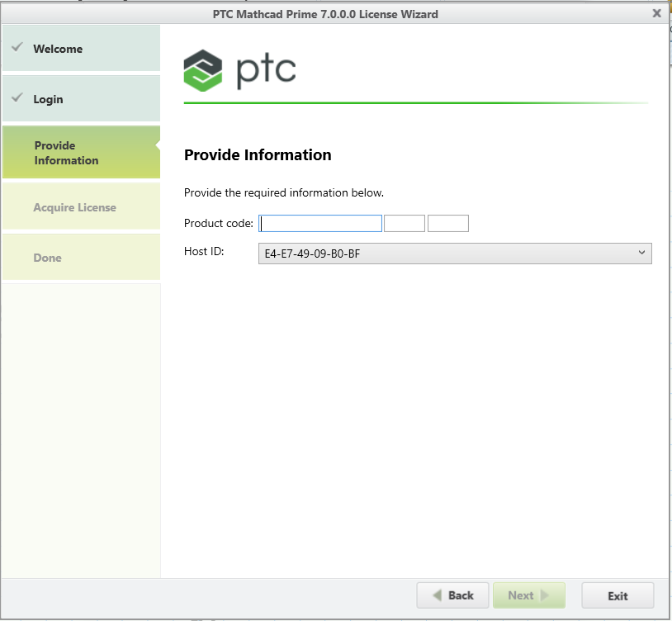Click the third Product code box
672x621 pixels.
[x=448, y=224]
